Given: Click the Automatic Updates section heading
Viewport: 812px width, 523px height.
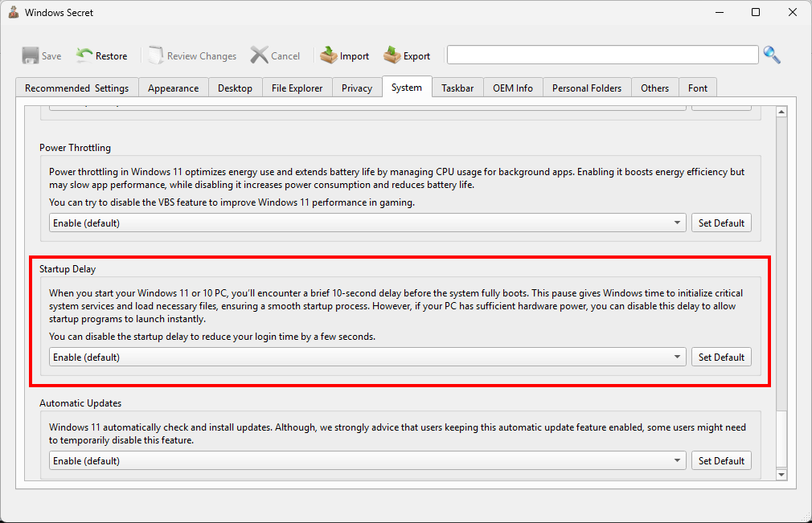Looking at the screenshot, I should [x=80, y=403].
